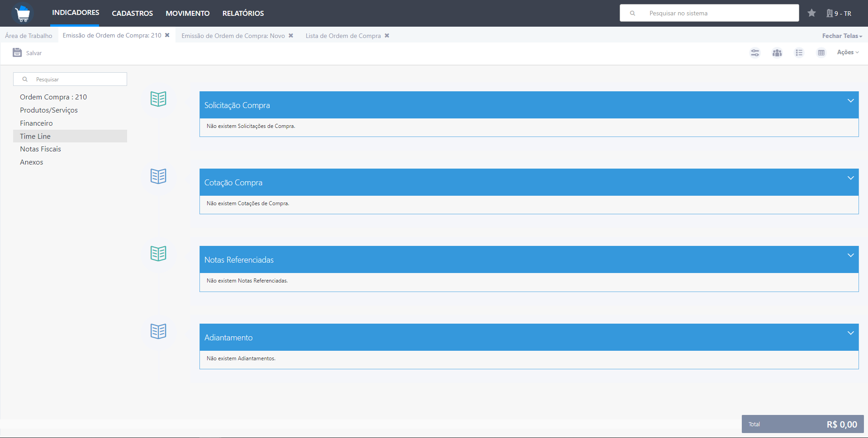Click the Total R$ 0,00 box

(x=802, y=424)
